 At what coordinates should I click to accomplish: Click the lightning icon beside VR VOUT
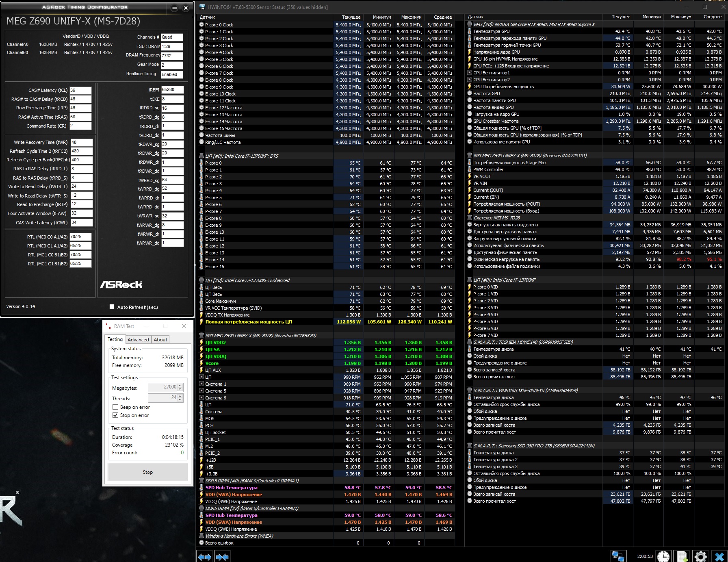tap(470, 176)
